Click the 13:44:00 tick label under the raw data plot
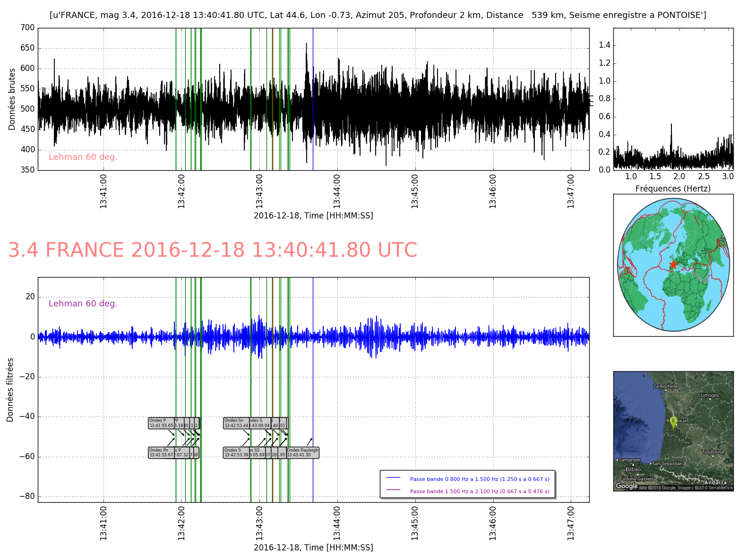 (337, 191)
